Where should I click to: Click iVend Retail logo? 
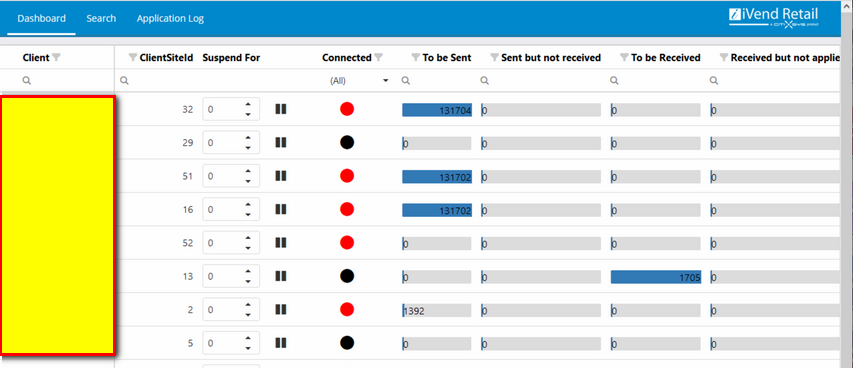[x=773, y=18]
